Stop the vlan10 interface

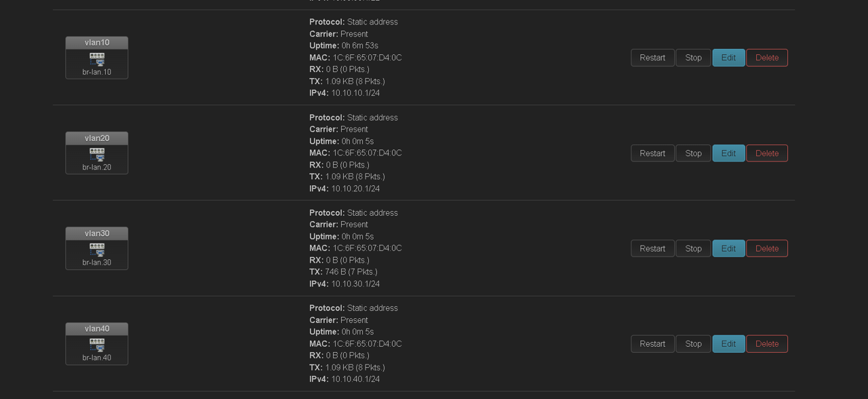(693, 58)
